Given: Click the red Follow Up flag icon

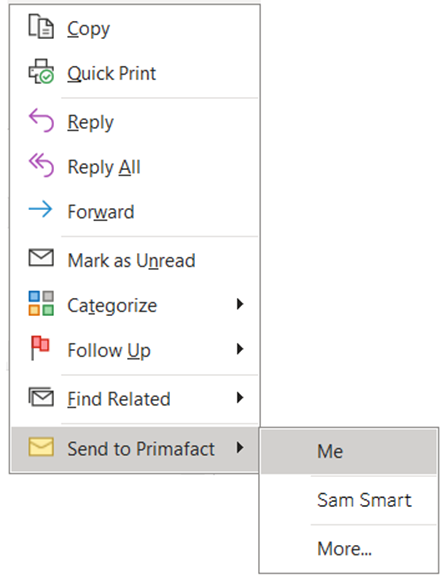Looking at the screenshot, I should click(x=40, y=348).
